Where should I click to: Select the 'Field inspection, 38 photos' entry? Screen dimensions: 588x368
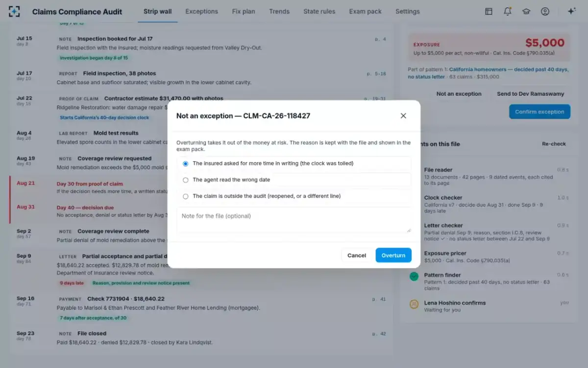201,78
